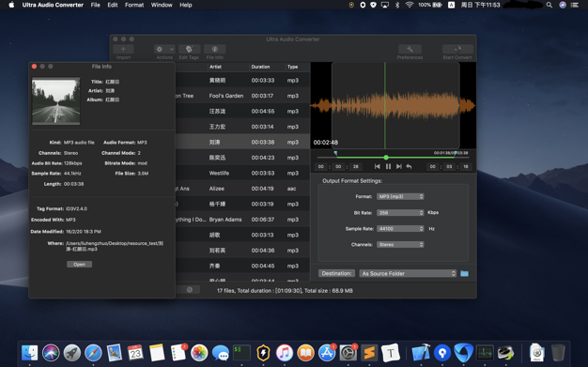Open the Ultra Audio Converter app menu
This screenshot has height=367, width=588.
click(53, 5)
